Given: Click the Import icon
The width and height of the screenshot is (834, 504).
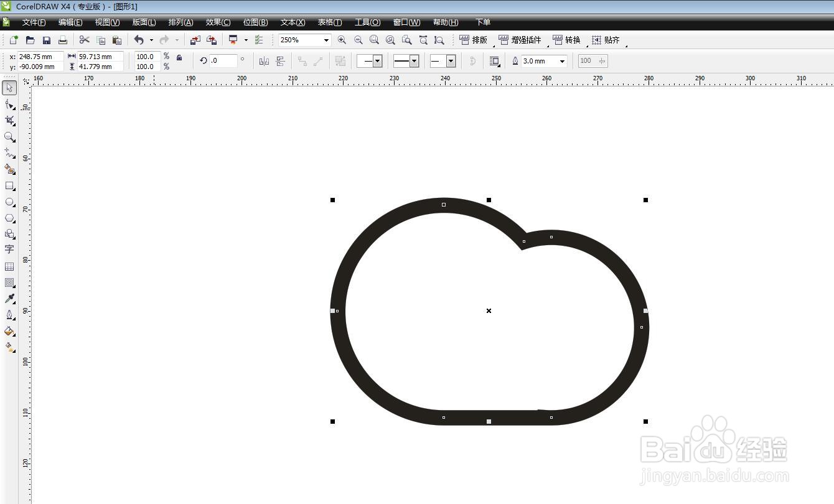Looking at the screenshot, I should (195, 40).
